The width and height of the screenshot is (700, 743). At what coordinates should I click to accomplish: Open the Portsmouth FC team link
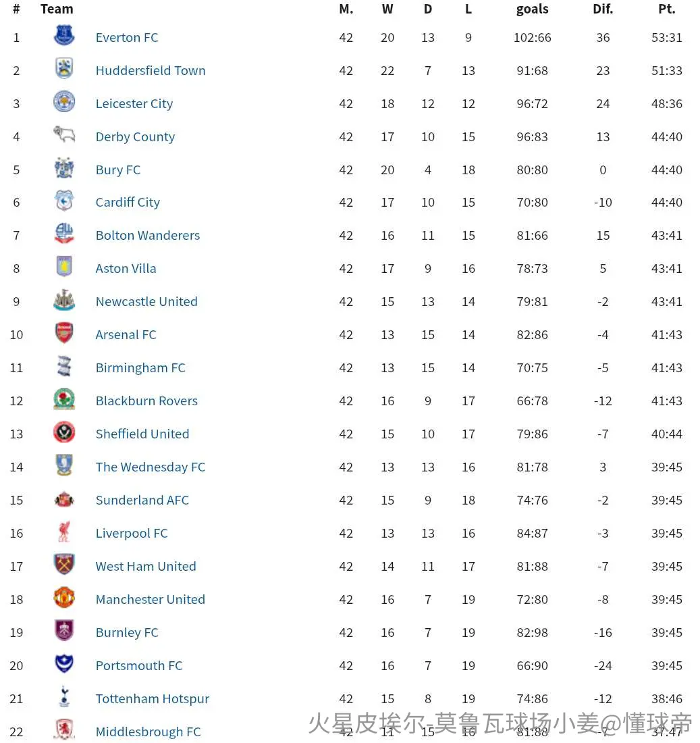pyautogui.click(x=139, y=666)
